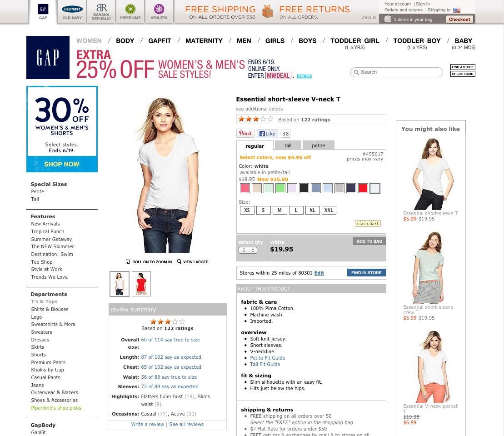Open the shipping-to country flag selector
Viewport: 504px width, 436px height.
(x=456, y=10)
